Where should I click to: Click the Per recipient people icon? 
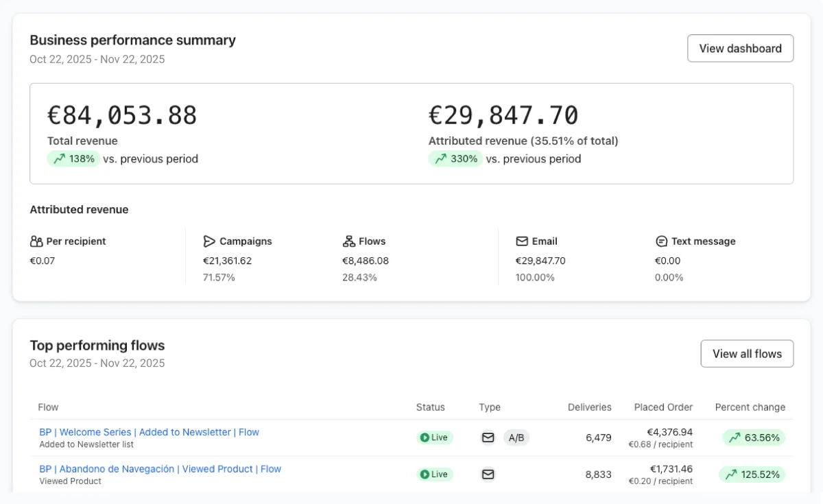(36, 241)
